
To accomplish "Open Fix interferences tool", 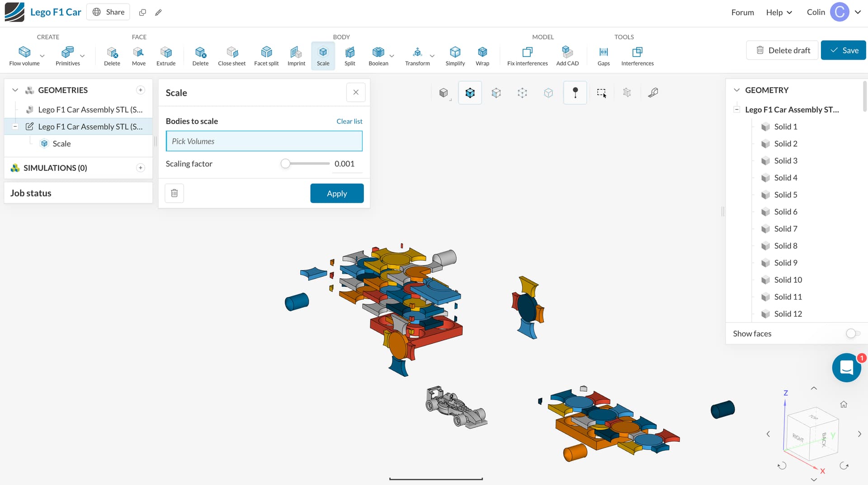I will 528,56.
